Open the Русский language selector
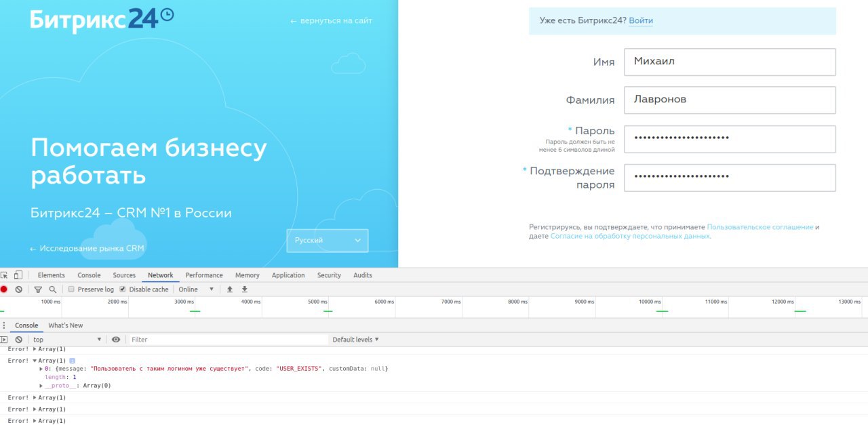This screenshot has width=868, height=425. pyautogui.click(x=328, y=241)
